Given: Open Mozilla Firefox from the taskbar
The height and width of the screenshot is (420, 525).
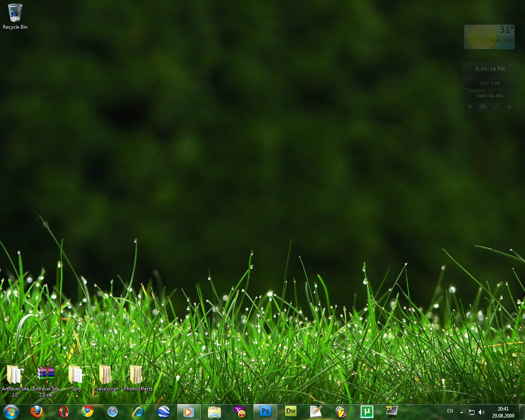Looking at the screenshot, I should click(37, 411).
